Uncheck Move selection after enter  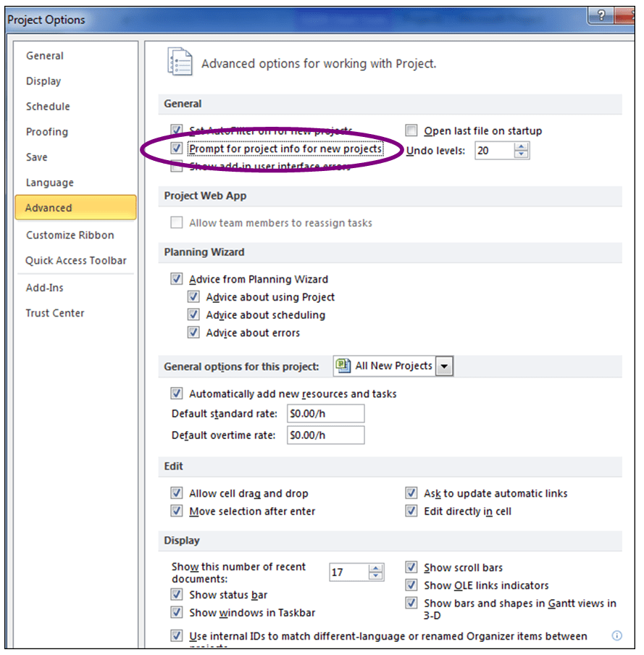coord(177,511)
